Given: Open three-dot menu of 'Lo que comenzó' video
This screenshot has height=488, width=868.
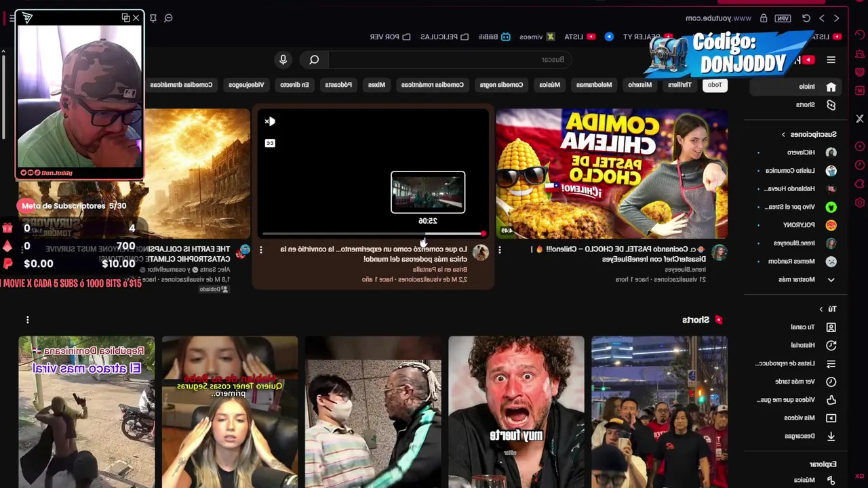Looking at the screenshot, I should click(x=260, y=250).
